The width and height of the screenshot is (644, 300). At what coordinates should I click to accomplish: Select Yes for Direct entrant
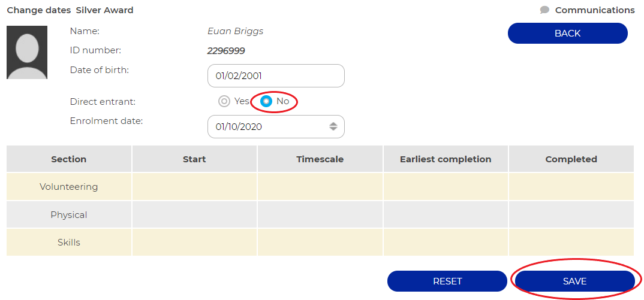pyautogui.click(x=224, y=101)
